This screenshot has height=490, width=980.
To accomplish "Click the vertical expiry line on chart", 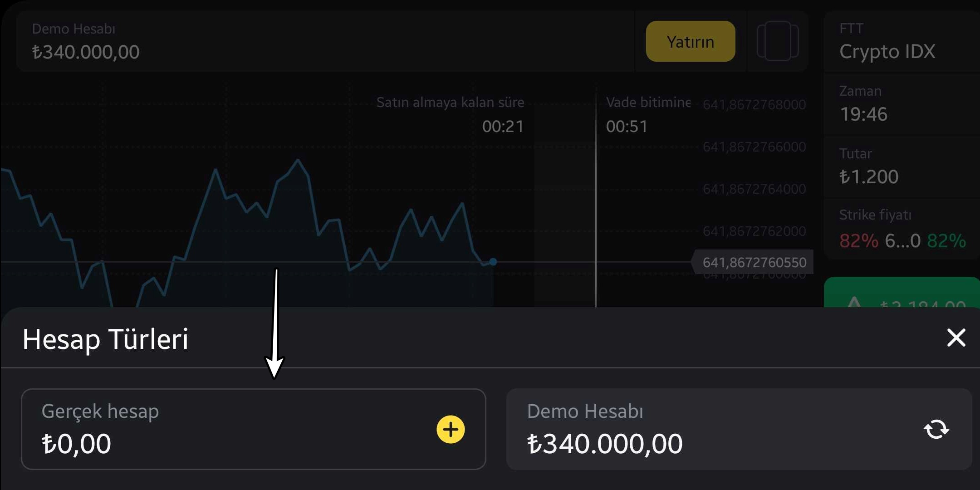I will click(x=596, y=204).
